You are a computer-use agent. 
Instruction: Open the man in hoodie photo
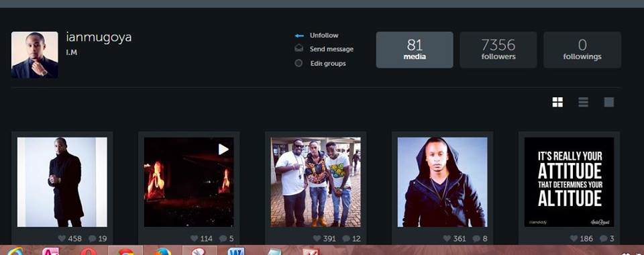(x=442, y=182)
